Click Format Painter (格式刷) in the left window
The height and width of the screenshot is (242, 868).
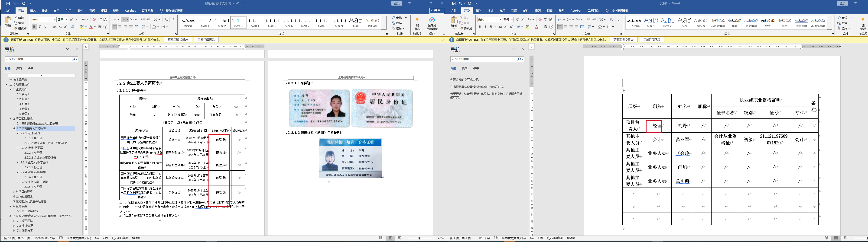point(20,28)
